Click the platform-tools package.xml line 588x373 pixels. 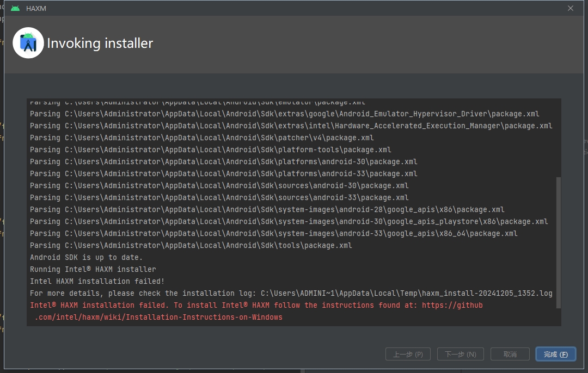[x=210, y=150]
